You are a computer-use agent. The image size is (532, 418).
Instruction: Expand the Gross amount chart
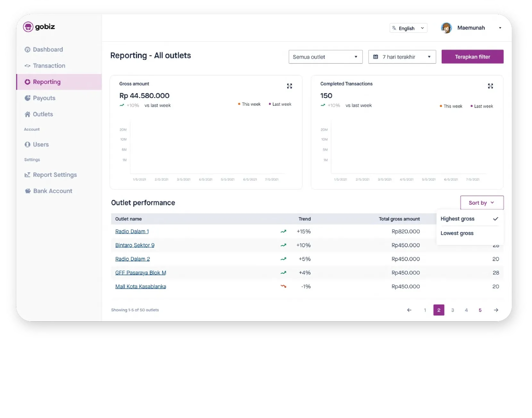(289, 86)
